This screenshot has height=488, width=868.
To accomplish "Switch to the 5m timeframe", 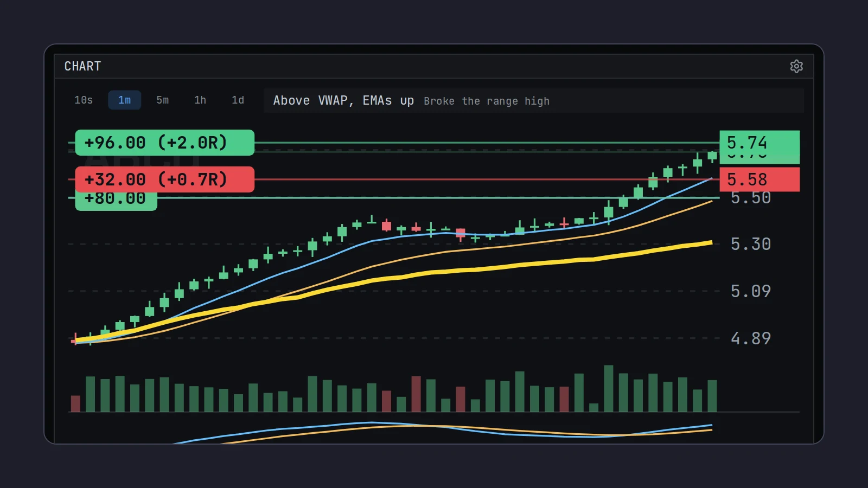I will pos(163,100).
